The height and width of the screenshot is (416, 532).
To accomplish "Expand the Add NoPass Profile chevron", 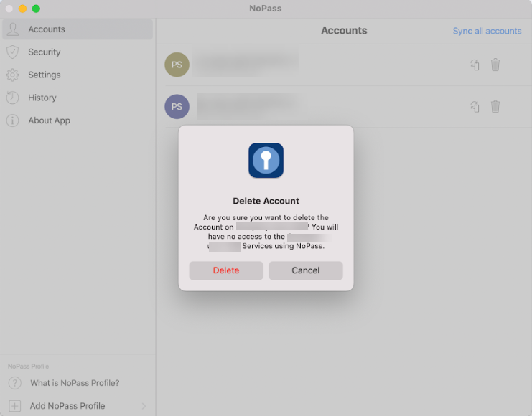I will click(x=144, y=406).
